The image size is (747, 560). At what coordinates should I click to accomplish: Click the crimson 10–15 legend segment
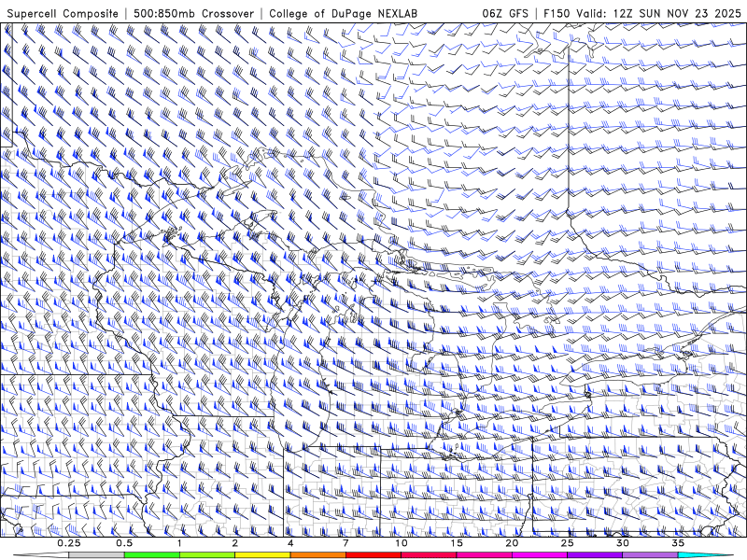click(x=429, y=555)
